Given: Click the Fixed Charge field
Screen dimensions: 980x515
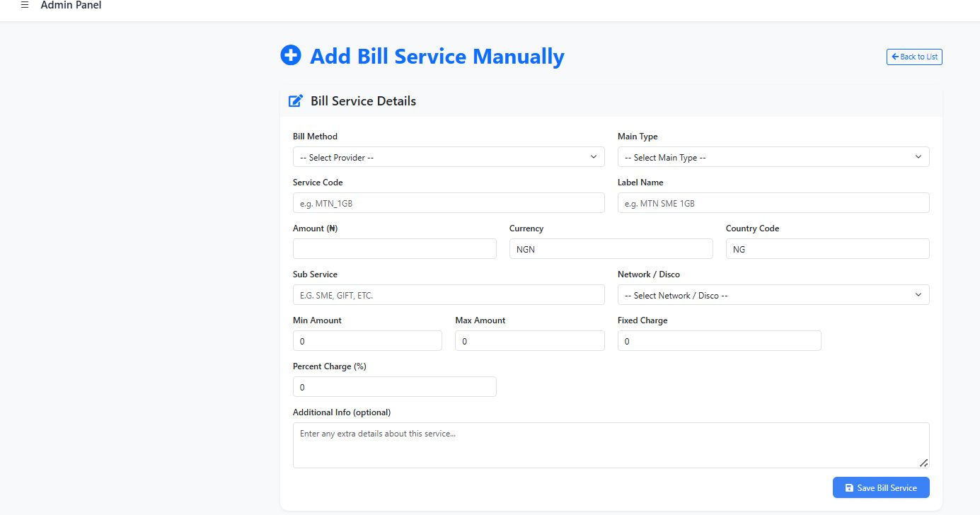Looking at the screenshot, I should (x=719, y=341).
